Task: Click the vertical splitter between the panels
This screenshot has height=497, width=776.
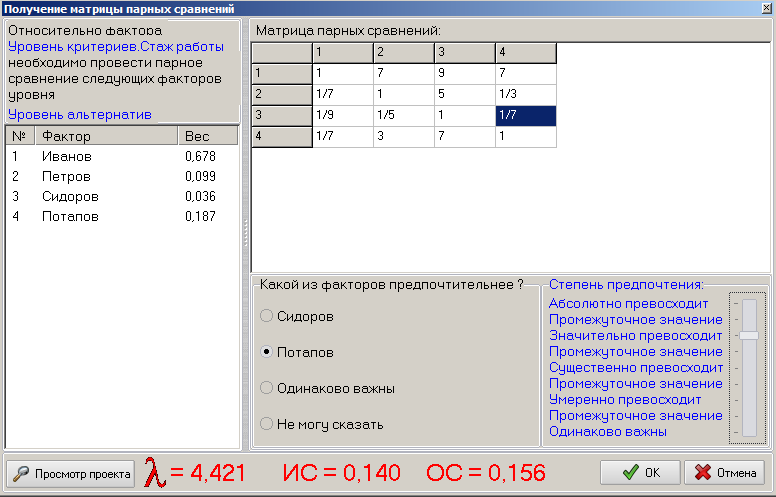Action: click(x=245, y=234)
